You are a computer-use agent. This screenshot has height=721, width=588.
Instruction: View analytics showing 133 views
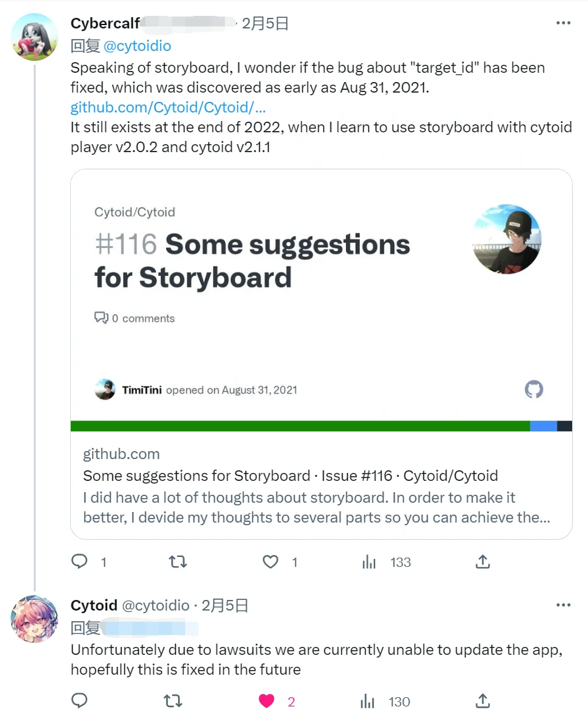(369, 562)
